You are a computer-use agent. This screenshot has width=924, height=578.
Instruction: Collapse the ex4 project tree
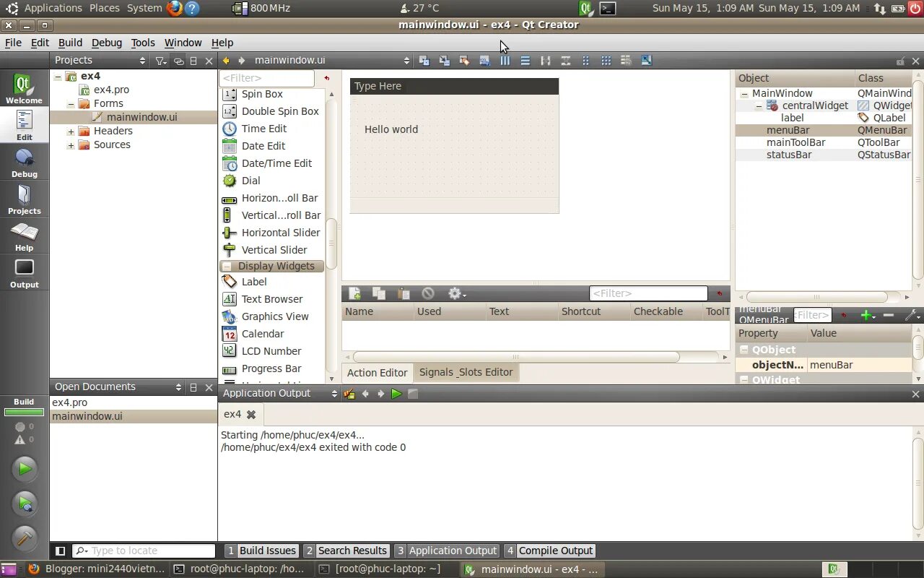tap(58, 76)
